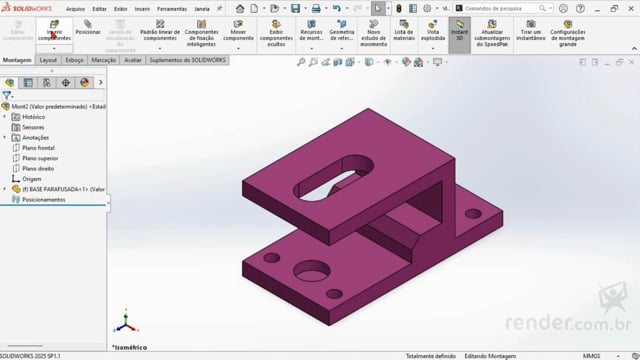Click Atualizar submontagens do SpeedPak
640x360 pixels.
click(x=492, y=33)
